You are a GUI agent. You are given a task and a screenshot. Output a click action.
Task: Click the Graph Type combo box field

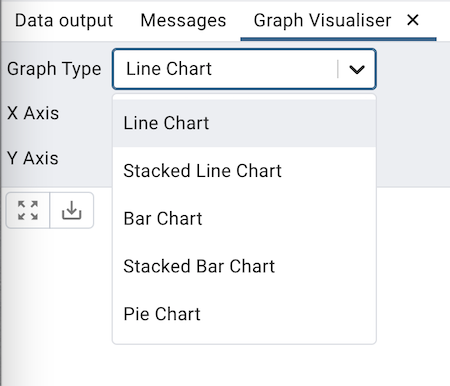tap(244, 69)
